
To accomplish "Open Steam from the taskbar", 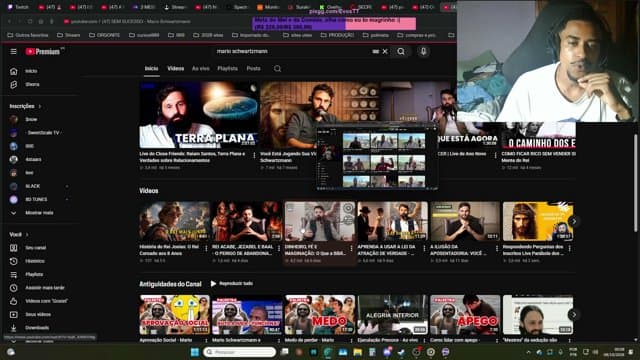I will pos(401,352).
